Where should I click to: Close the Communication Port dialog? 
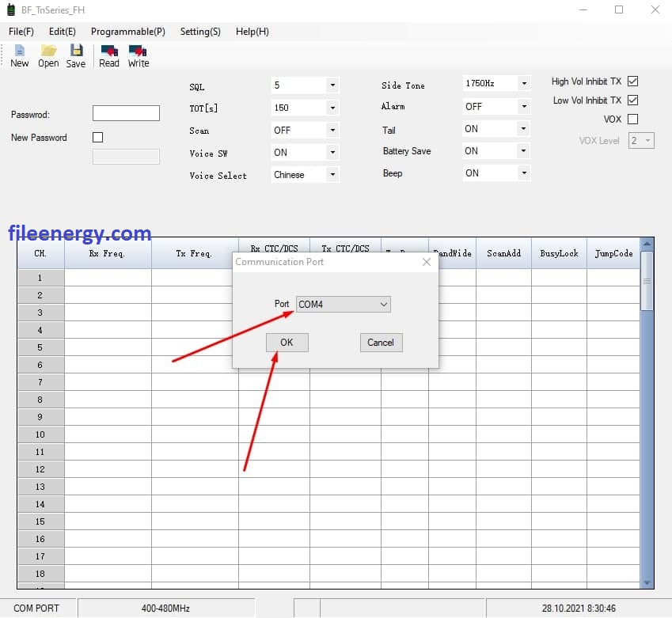tap(427, 262)
